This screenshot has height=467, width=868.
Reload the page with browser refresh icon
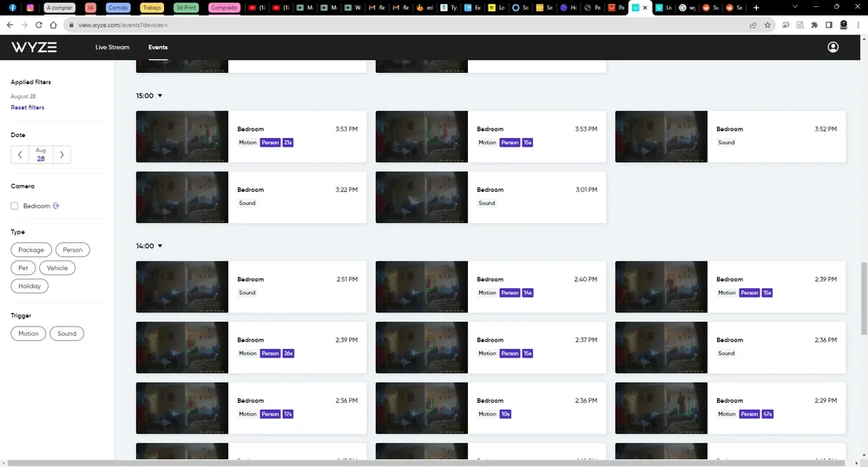click(x=39, y=25)
